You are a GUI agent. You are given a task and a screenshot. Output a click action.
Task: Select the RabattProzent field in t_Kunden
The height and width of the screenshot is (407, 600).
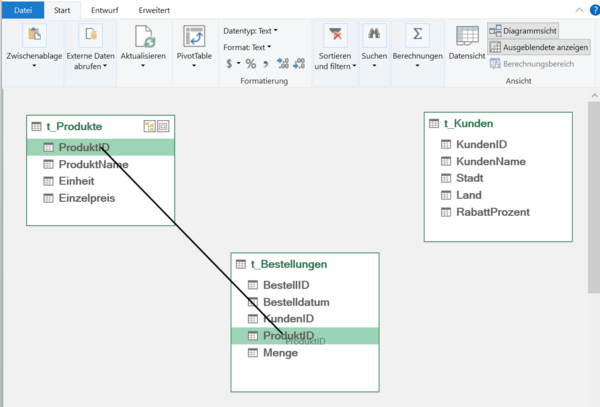point(492,212)
